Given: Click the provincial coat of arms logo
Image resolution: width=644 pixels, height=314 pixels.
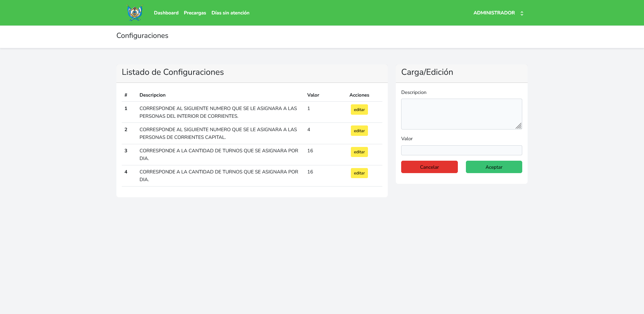Looking at the screenshot, I should coord(135,13).
